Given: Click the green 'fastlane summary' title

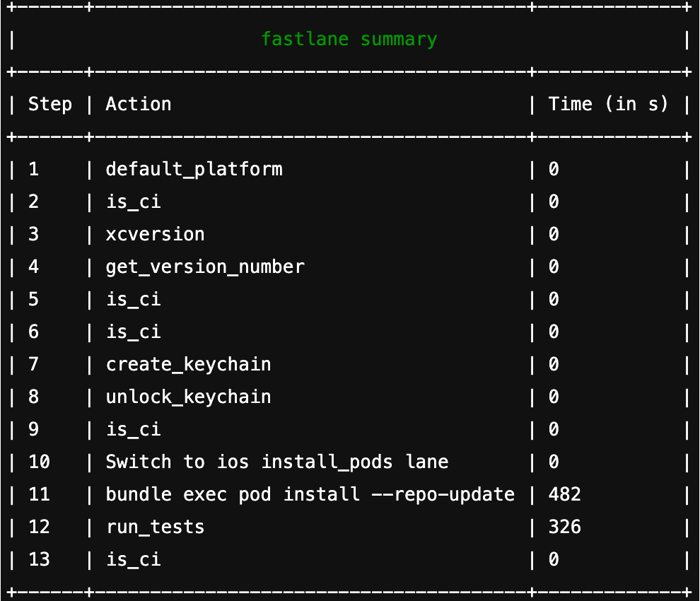Looking at the screenshot, I should pos(349,39).
